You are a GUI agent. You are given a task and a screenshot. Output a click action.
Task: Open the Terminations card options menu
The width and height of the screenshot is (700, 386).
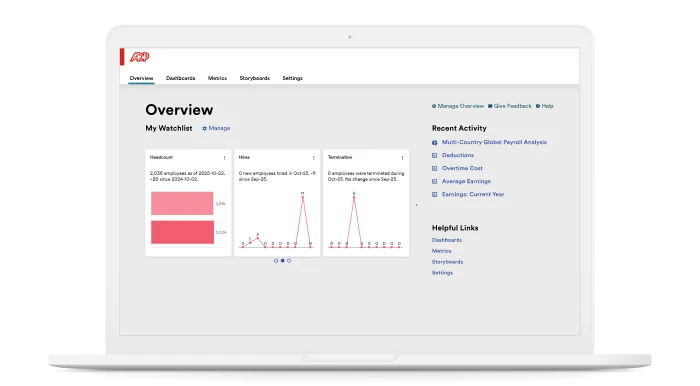click(x=402, y=158)
